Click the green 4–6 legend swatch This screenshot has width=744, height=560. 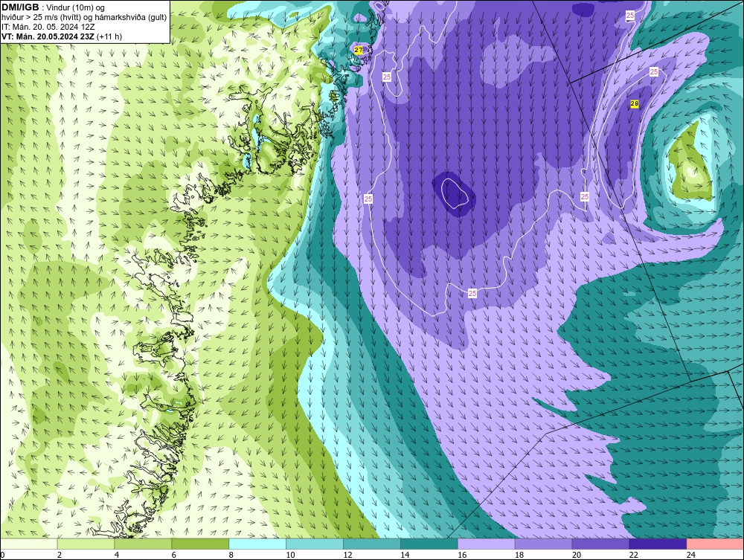click(143, 544)
